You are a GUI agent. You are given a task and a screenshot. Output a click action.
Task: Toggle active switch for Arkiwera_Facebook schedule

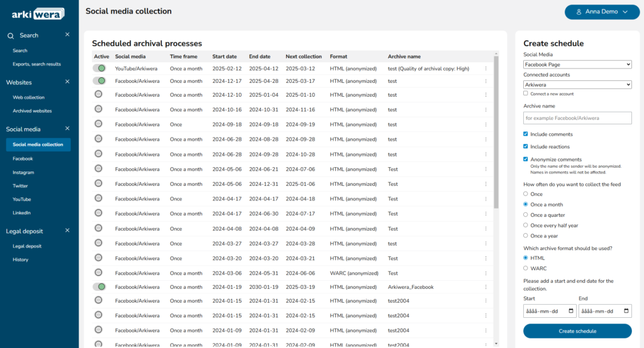point(99,287)
